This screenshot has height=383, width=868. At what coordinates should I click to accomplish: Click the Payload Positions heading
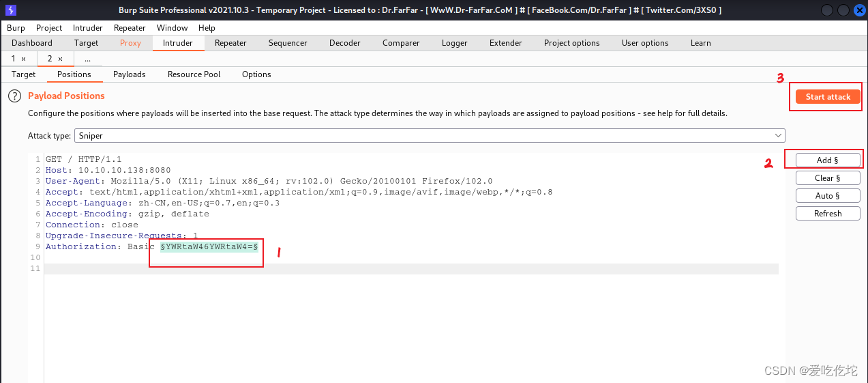click(66, 96)
